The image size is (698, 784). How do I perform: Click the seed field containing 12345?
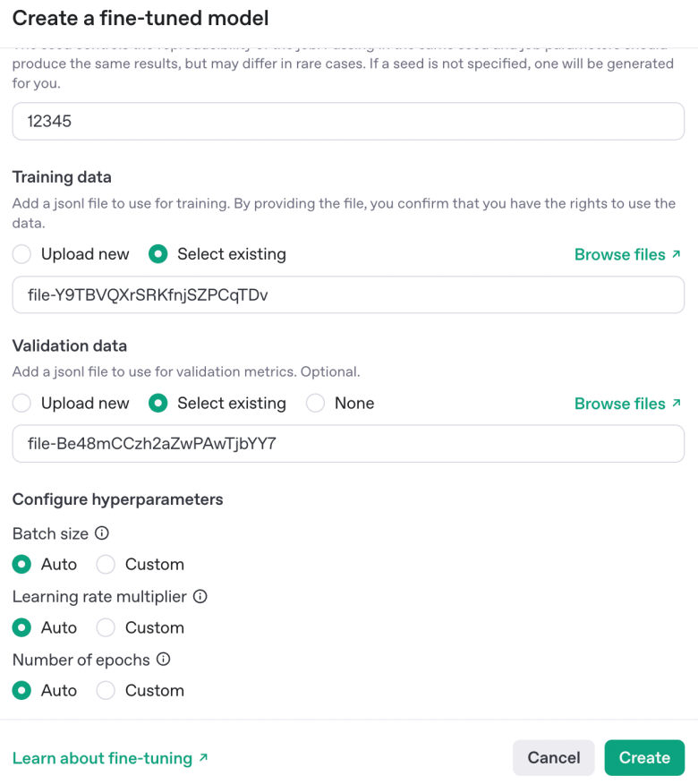pos(348,121)
